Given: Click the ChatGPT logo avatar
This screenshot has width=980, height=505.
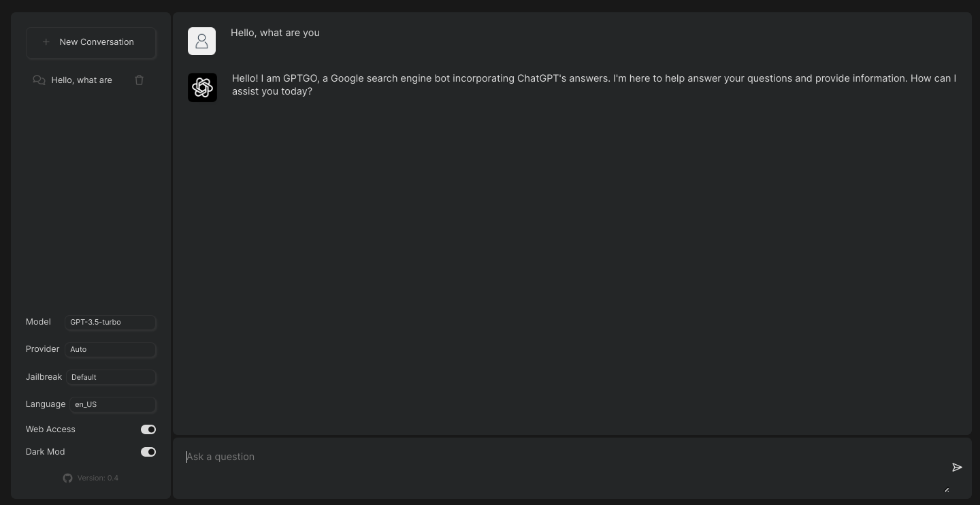Looking at the screenshot, I should pos(202,88).
